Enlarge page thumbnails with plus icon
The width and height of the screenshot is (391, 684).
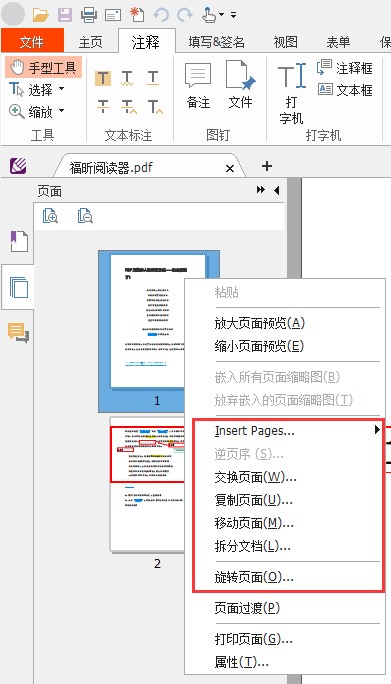(50, 216)
